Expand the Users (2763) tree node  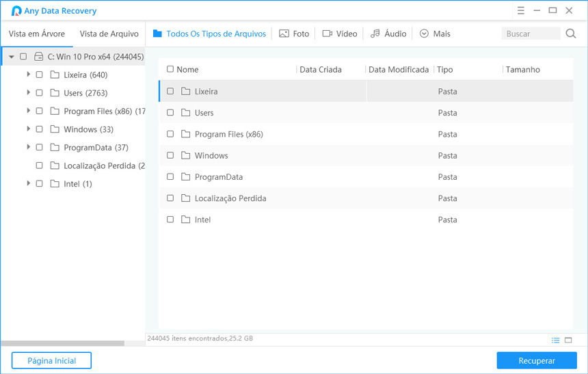(28, 92)
